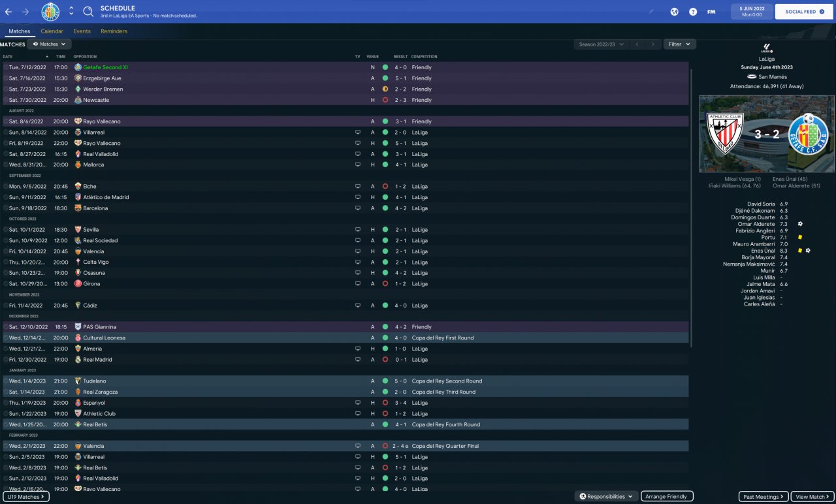Image resolution: width=836 pixels, height=504 pixels.
Task: Click the Erzgebirge Aue club badge
Action: click(x=78, y=78)
